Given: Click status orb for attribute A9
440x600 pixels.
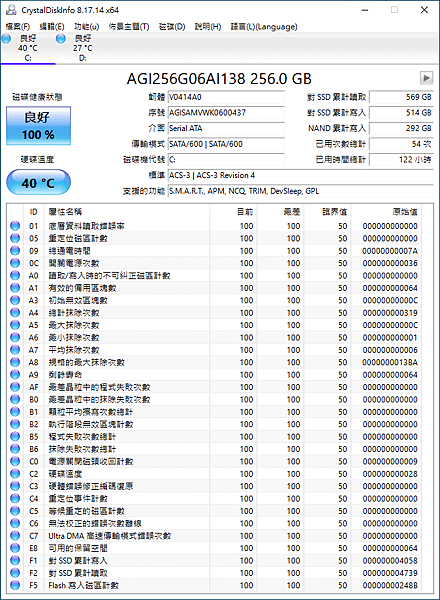Looking at the screenshot, I should [15, 375].
